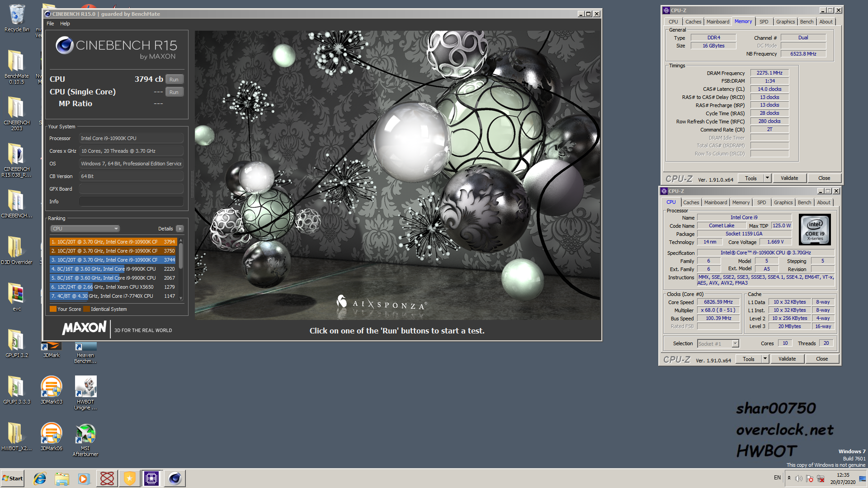Select the Xeon X5650 ranking entry
The width and height of the screenshot is (868, 488).
[x=113, y=287]
